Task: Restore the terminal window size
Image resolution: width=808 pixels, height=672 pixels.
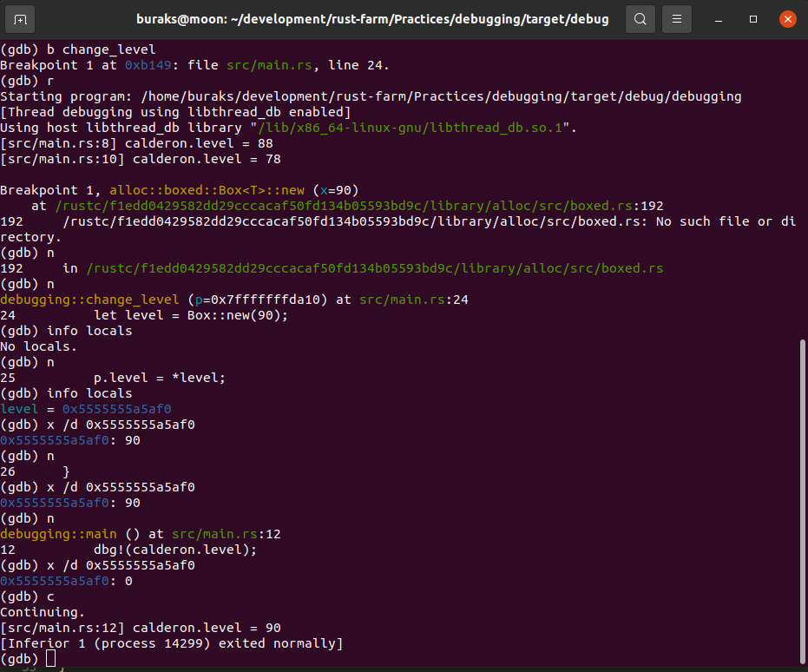Action: 752,18
